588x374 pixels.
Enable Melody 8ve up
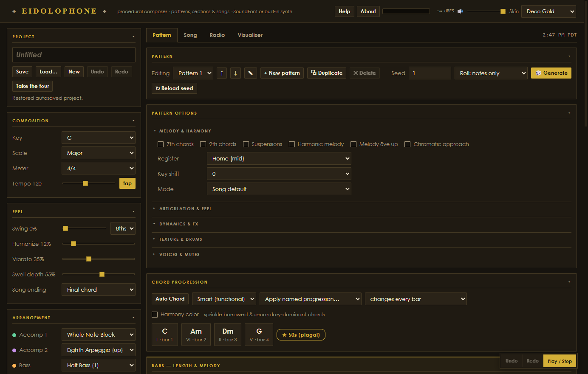click(x=353, y=144)
